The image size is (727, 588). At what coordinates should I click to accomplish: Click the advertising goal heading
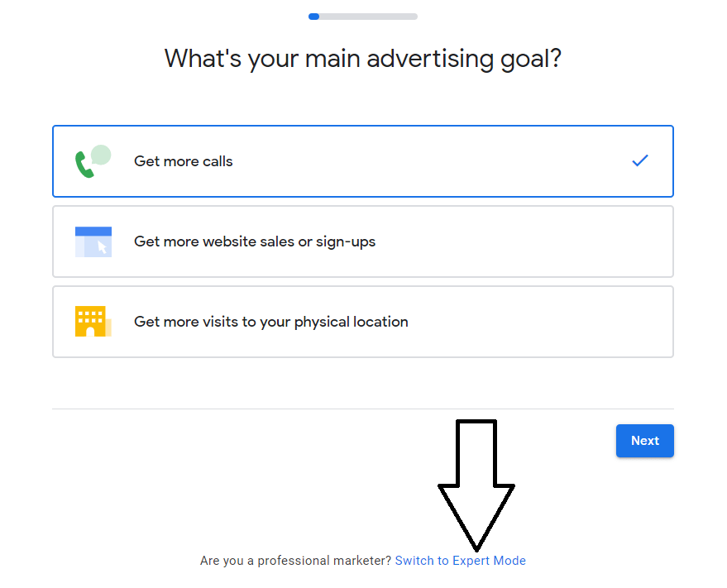pos(363,58)
